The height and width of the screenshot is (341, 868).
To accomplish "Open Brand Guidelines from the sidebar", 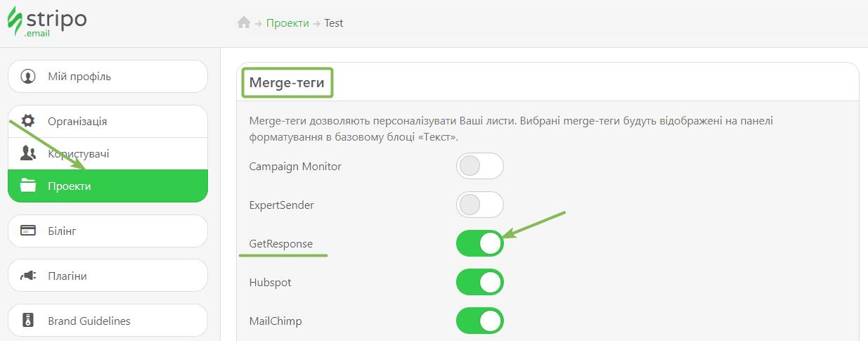I will click(89, 321).
